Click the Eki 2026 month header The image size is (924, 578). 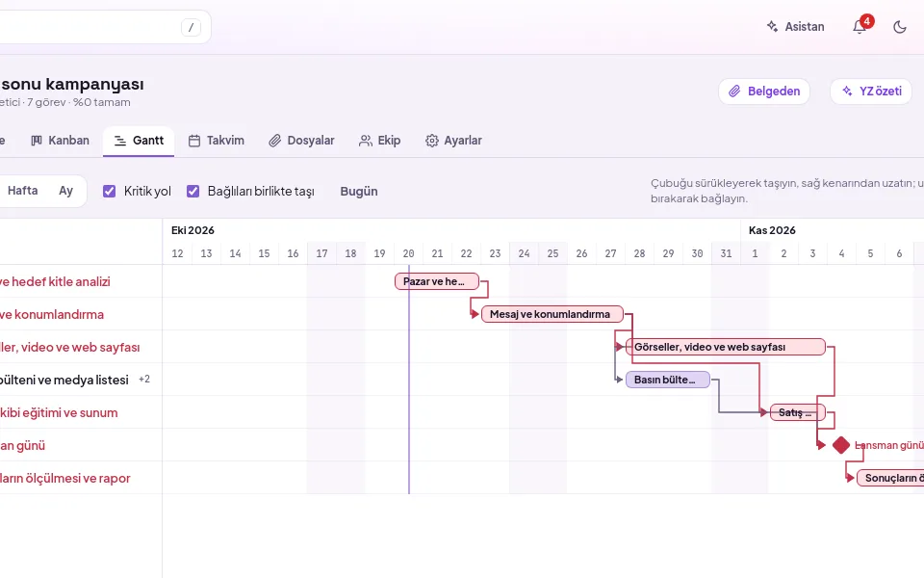(x=192, y=230)
